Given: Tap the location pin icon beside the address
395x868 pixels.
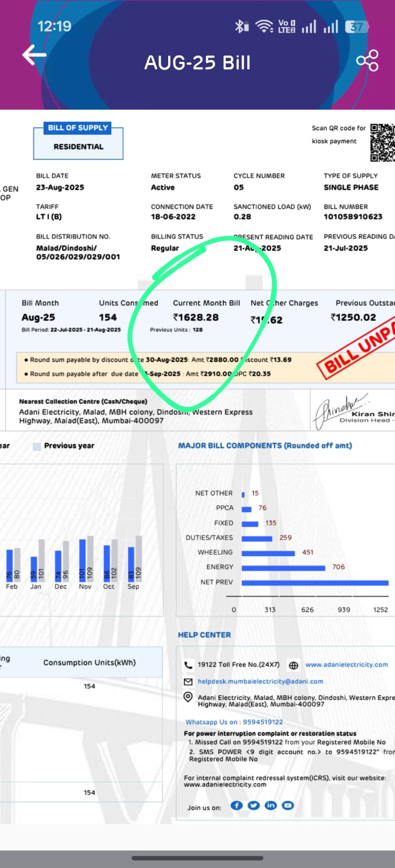Looking at the screenshot, I should [x=188, y=697].
